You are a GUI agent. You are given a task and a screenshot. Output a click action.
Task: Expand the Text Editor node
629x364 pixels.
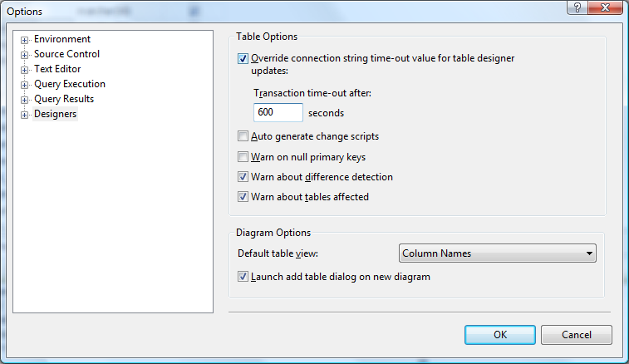pyautogui.click(x=25, y=70)
